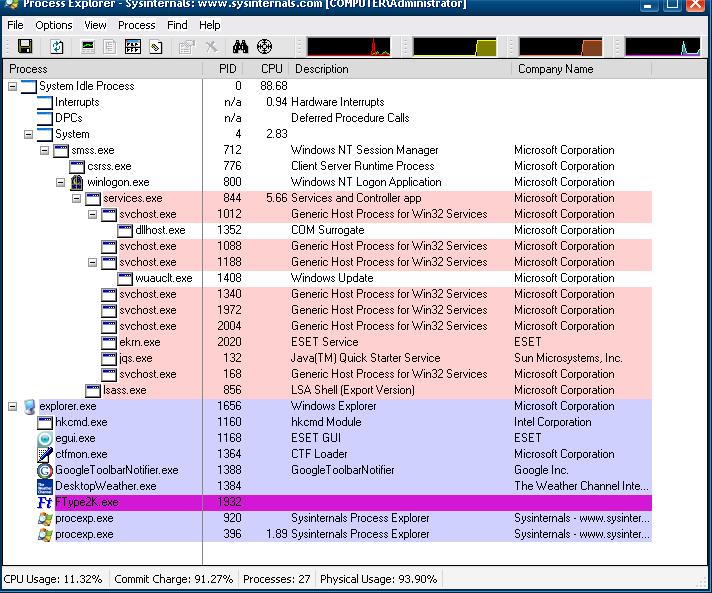Select svchost.exe with PID 168
Screen dimensions: 712x593
click(x=327, y=375)
